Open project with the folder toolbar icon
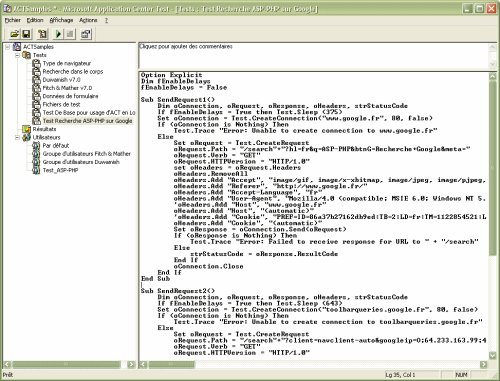Viewport: 500px width, 381px height. 14,34
